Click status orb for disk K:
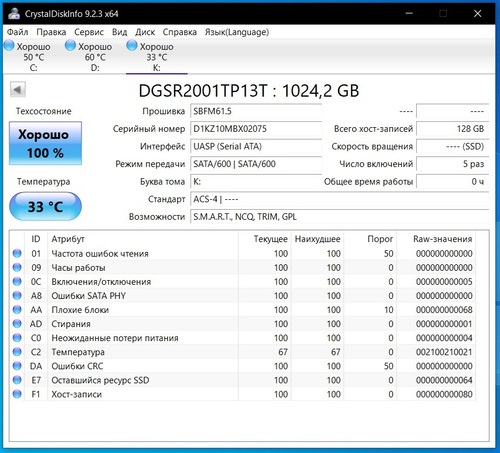 point(132,45)
